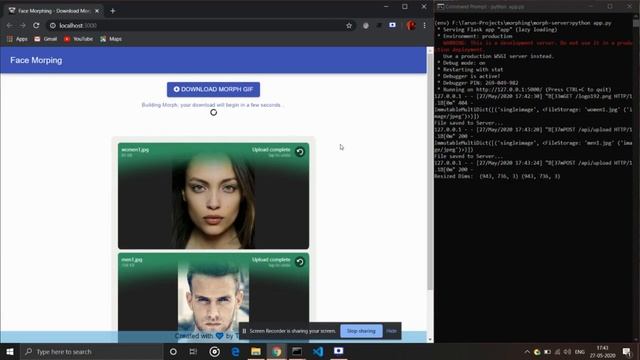Click the undo icon on men1.jpg upload card
Image resolution: width=640 pixels, height=360 pixels.
click(x=300, y=262)
